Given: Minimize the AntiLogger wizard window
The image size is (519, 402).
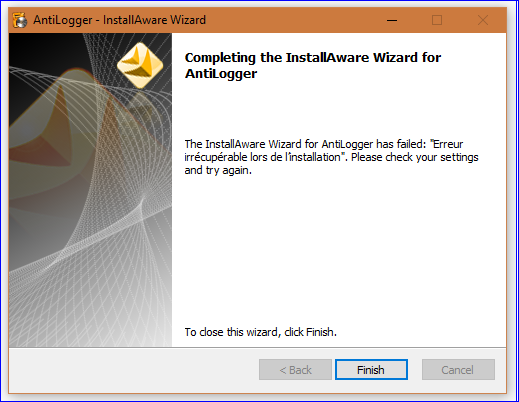Looking at the screenshot, I should (x=392, y=20).
